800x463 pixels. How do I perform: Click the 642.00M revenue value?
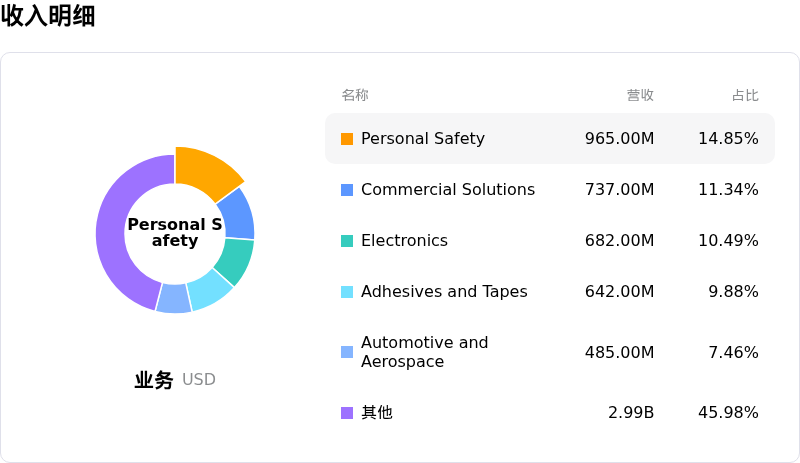pos(619,291)
